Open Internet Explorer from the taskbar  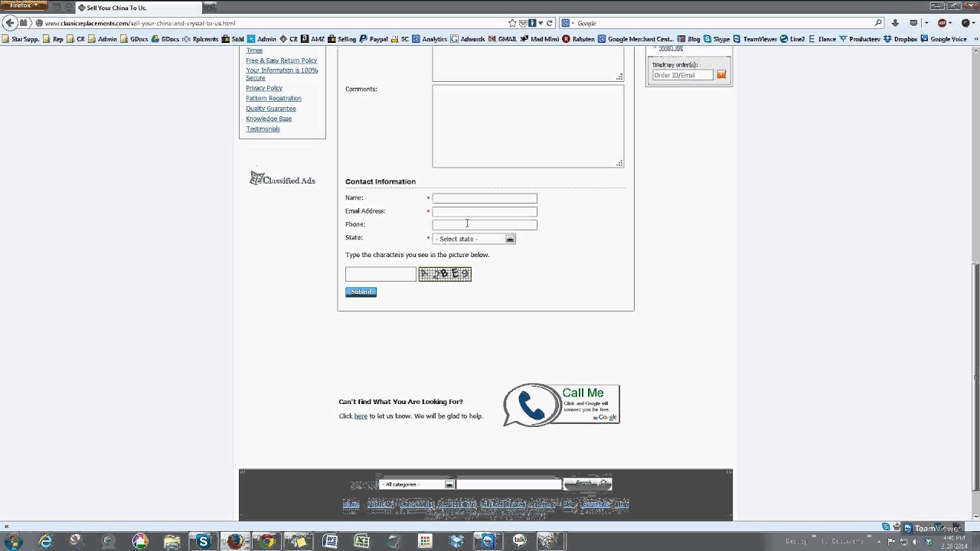[x=46, y=541]
